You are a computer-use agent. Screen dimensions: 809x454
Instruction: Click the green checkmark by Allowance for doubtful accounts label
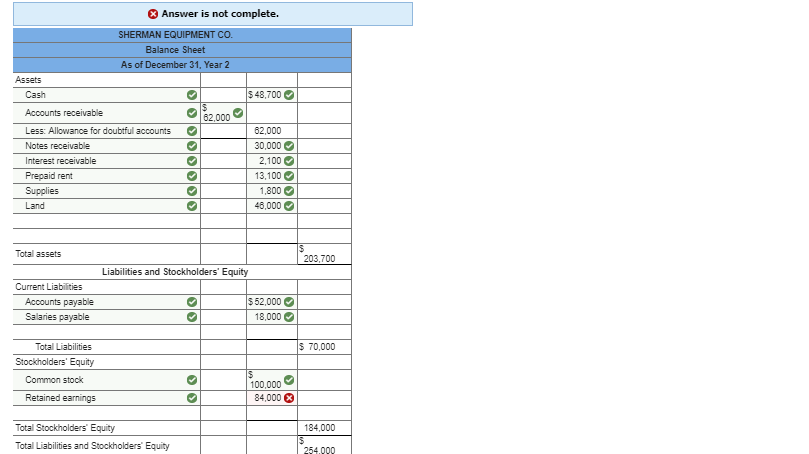[x=192, y=131]
